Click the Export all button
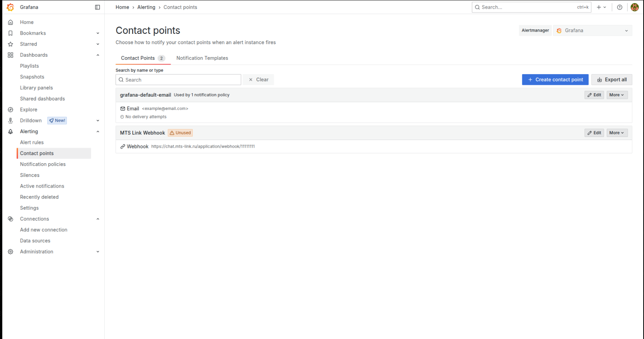644x339 pixels. (x=612, y=80)
